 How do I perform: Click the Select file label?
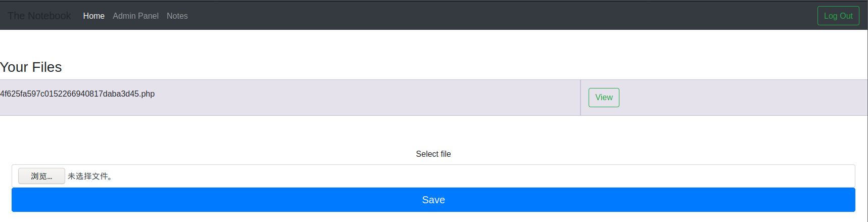pos(433,154)
